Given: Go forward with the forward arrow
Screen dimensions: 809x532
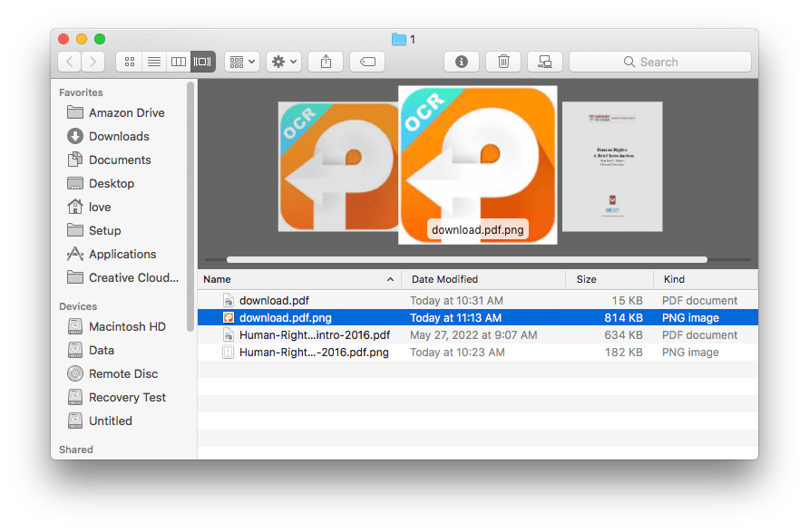Looking at the screenshot, I should [93, 62].
